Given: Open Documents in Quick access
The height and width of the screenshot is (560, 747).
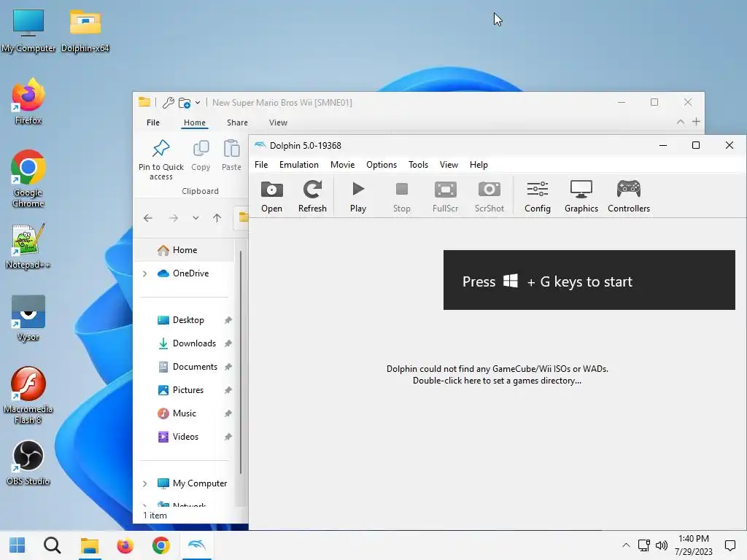Looking at the screenshot, I should point(195,367).
